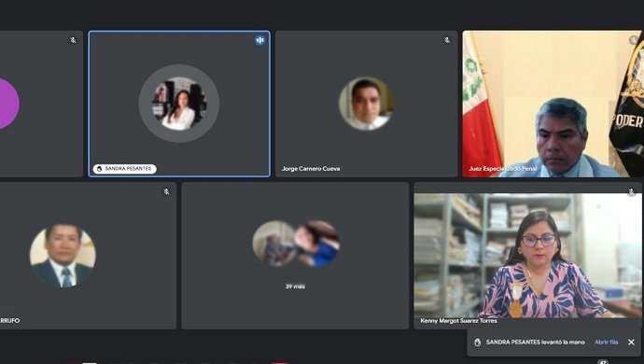The width and height of the screenshot is (644, 364).
Task: Click overlapping avatars above 39 más
Action: click(x=296, y=244)
